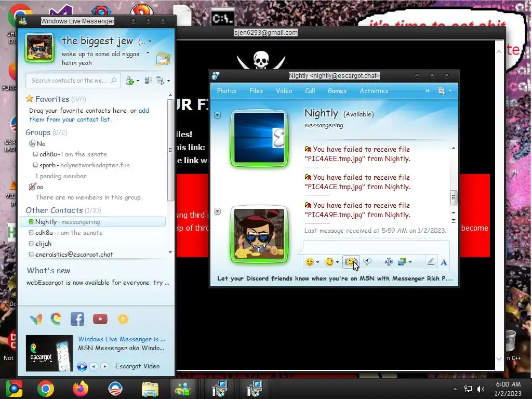The height and width of the screenshot is (399, 532).
Task: Open the Files menu in chat
Action: coord(256,90)
